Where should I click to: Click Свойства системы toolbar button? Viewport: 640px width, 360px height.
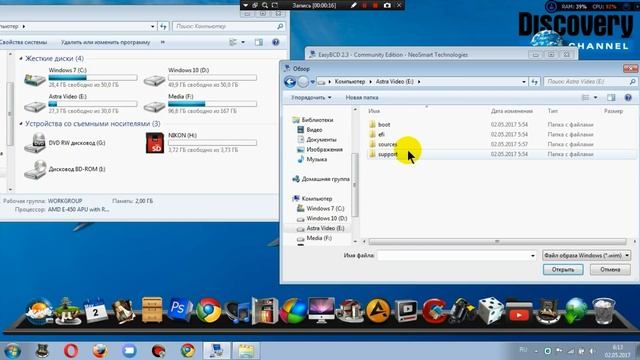23,42
